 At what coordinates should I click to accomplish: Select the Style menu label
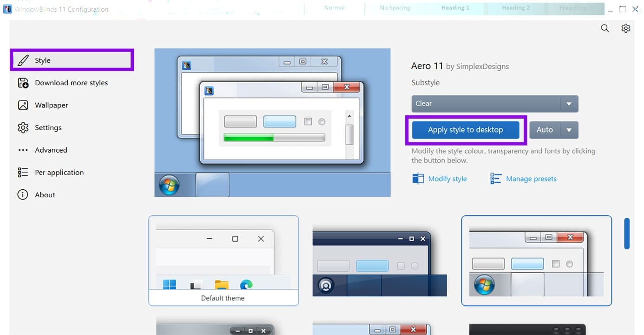43,60
